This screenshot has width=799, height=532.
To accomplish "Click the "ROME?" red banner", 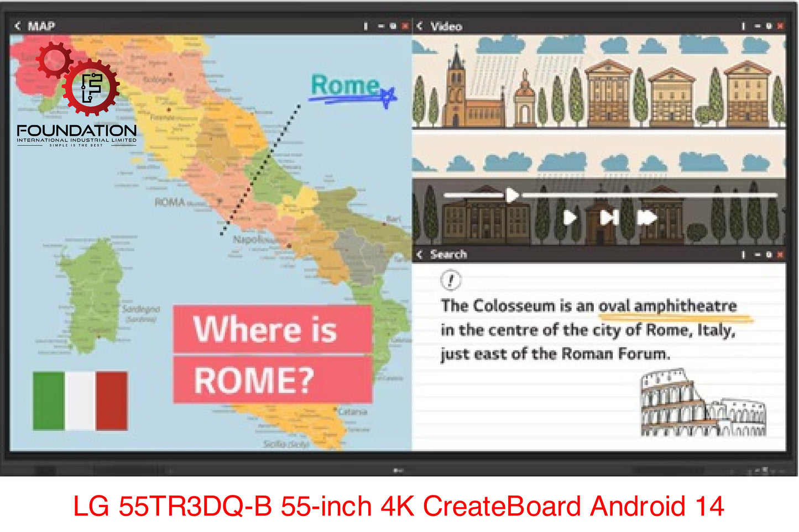I will (x=272, y=380).
